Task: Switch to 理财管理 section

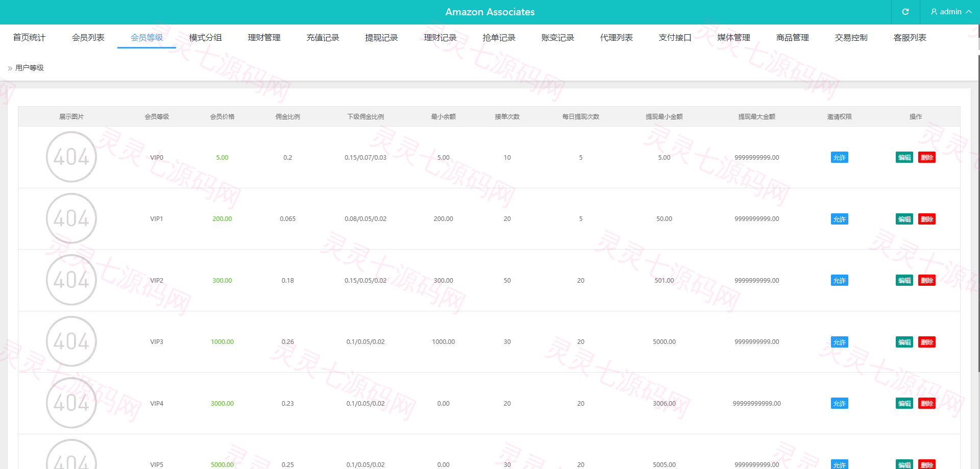Action: [x=264, y=37]
